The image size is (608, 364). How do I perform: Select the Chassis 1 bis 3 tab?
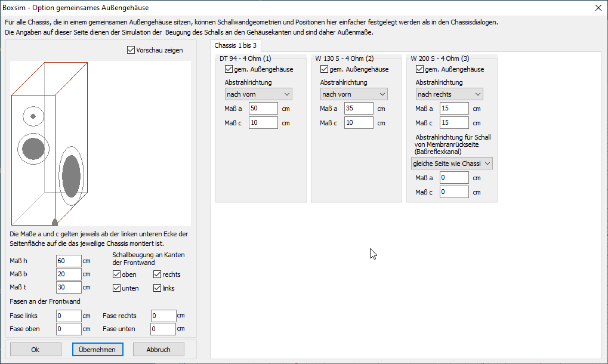pos(236,45)
